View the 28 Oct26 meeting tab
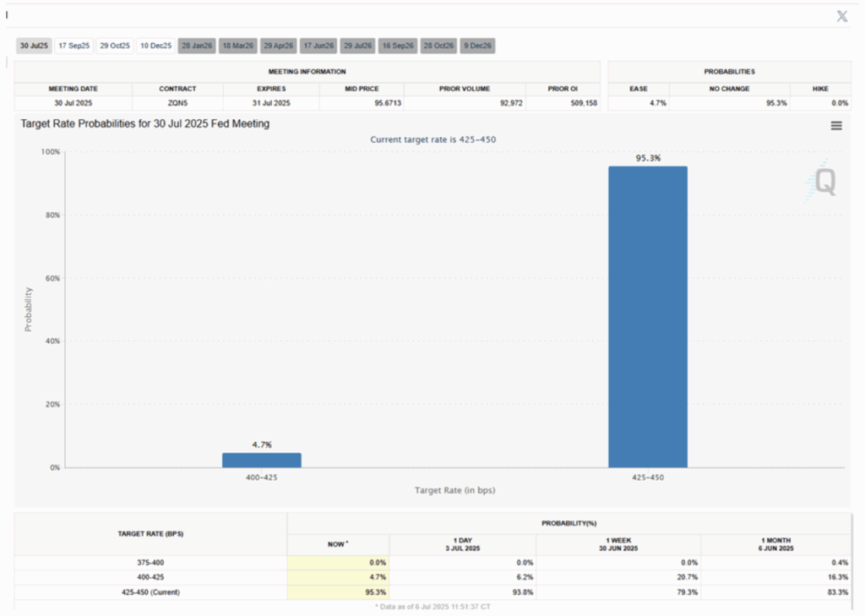 438,46
